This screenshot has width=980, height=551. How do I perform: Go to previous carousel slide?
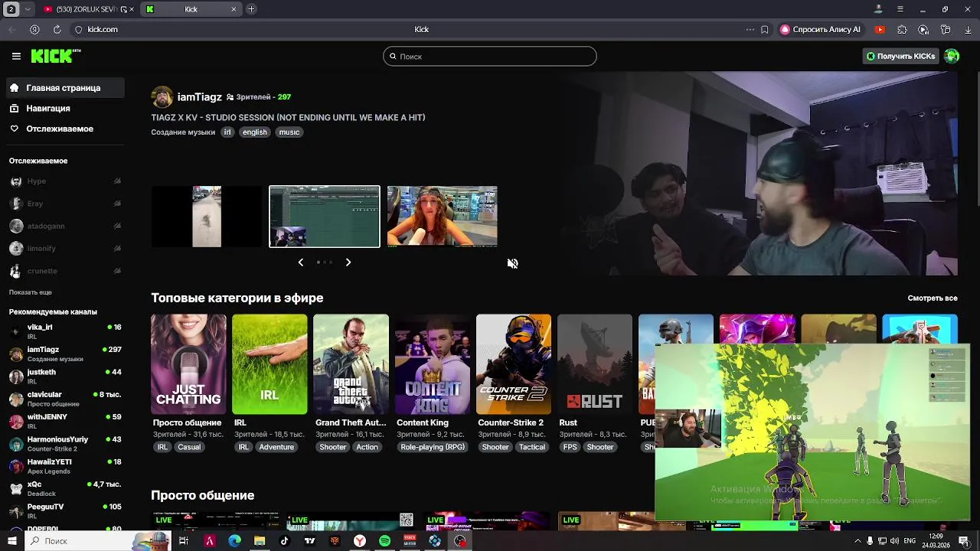click(301, 262)
